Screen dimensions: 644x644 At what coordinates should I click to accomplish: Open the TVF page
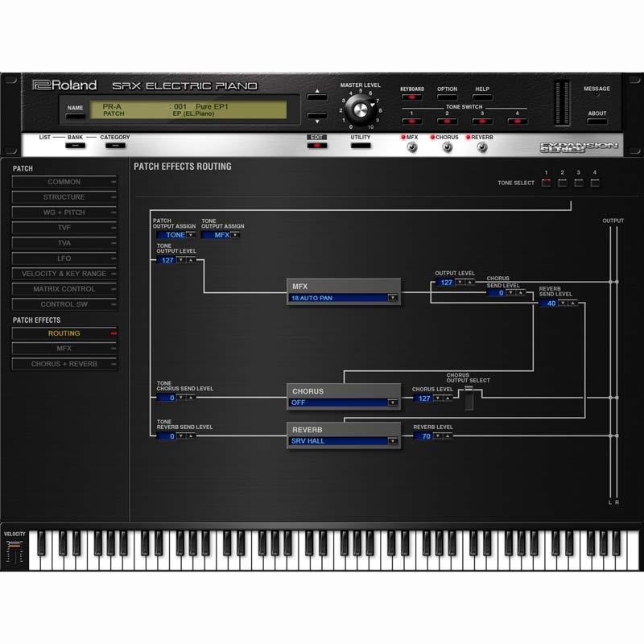[x=64, y=228]
